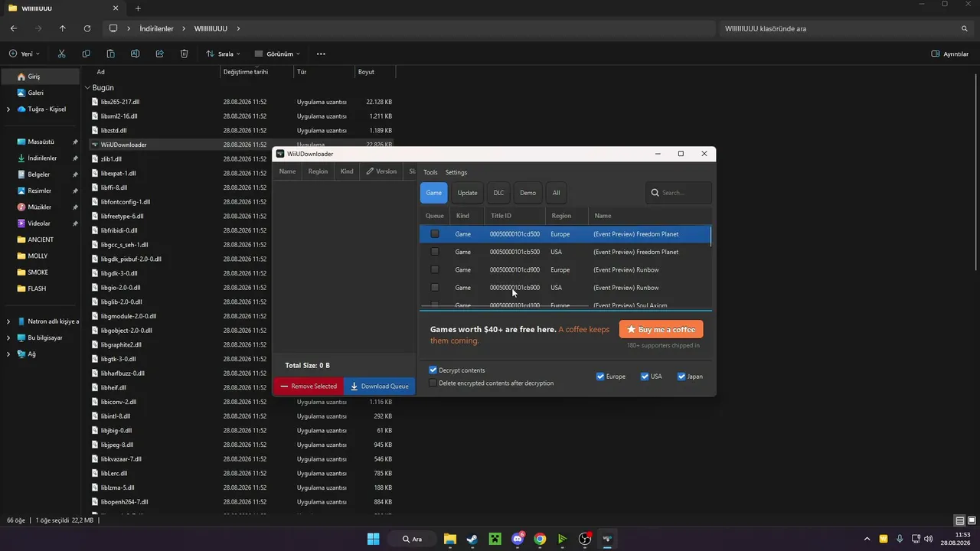Show hidden system tray icons
This screenshot has width=980, height=551.
[x=867, y=539]
